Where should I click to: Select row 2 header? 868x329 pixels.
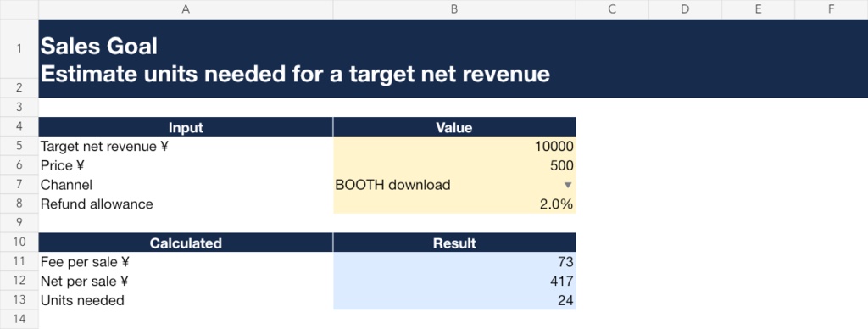(19, 88)
